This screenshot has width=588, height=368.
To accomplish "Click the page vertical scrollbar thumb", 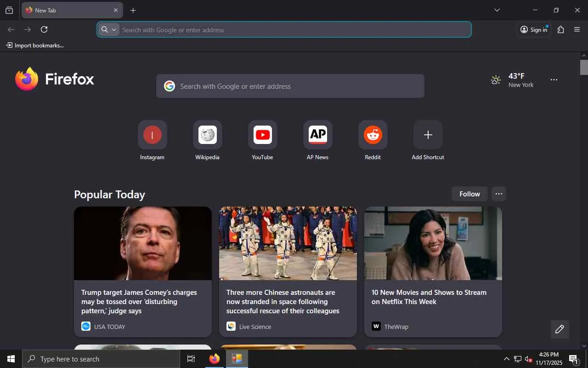I will click(584, 67).
